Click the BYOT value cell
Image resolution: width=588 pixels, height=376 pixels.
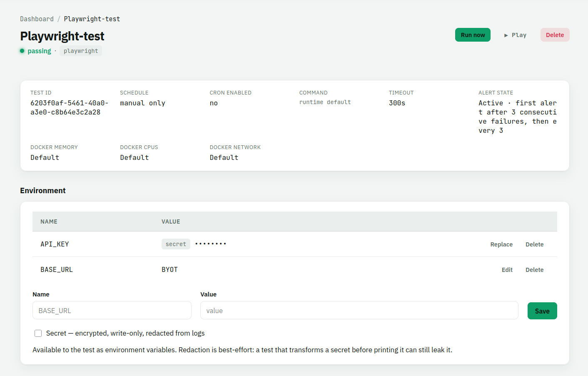click(169, 269)
